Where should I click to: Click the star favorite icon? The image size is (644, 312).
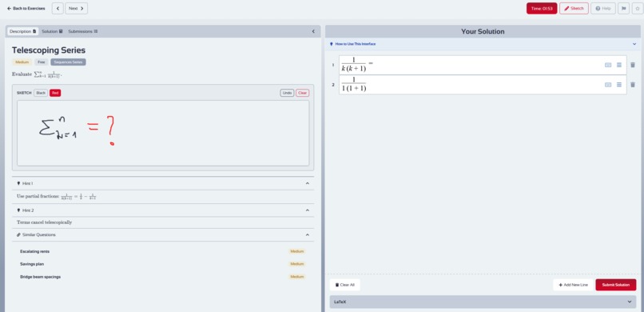pos(638,8)
